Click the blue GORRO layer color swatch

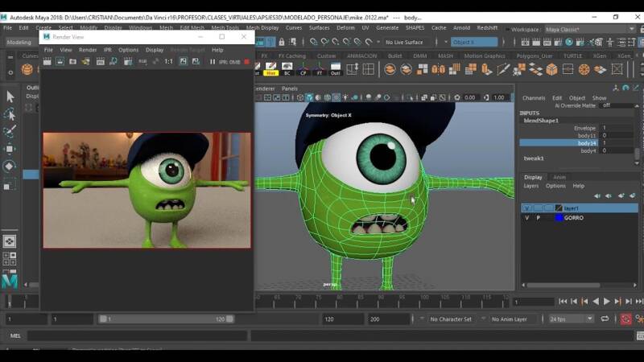click(559, 218)
